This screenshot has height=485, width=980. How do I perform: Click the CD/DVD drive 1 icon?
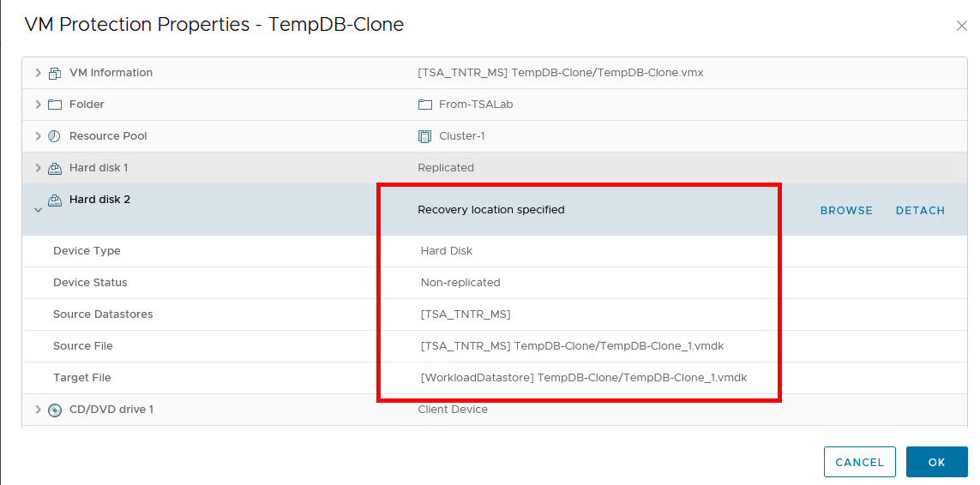(55, 410)
